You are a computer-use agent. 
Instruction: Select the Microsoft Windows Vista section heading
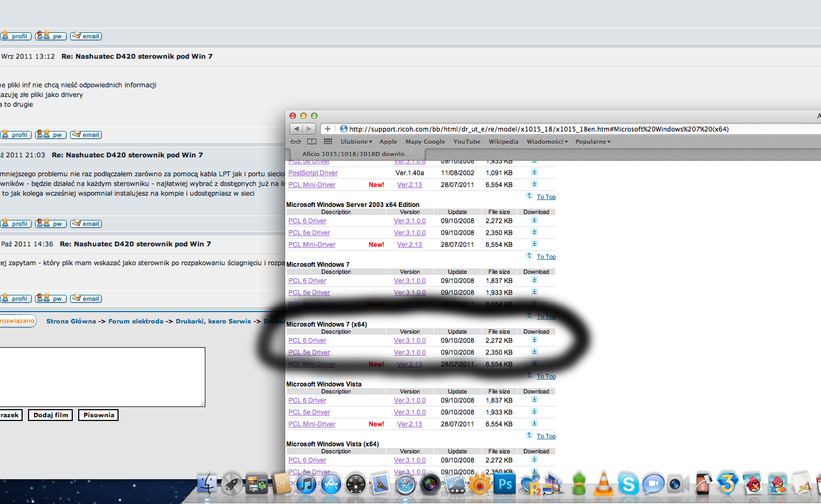tap(324, 384)
